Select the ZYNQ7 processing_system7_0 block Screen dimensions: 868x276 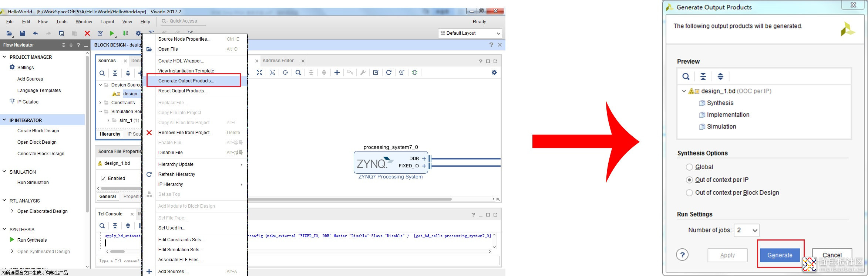pyautogui.click(x=391, y=162)
